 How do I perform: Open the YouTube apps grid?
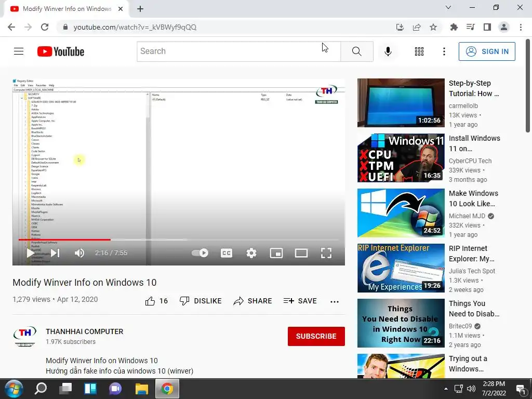pos(419,51)
